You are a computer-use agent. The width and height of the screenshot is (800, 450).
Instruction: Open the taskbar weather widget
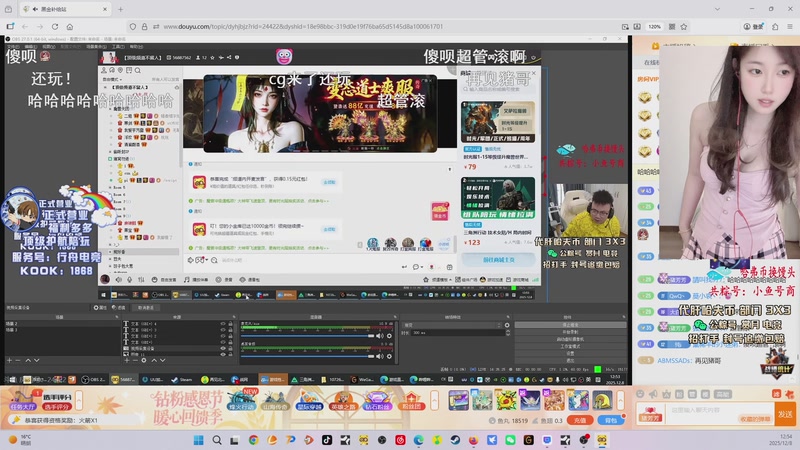pyautogui.click(x=20, y=440)
